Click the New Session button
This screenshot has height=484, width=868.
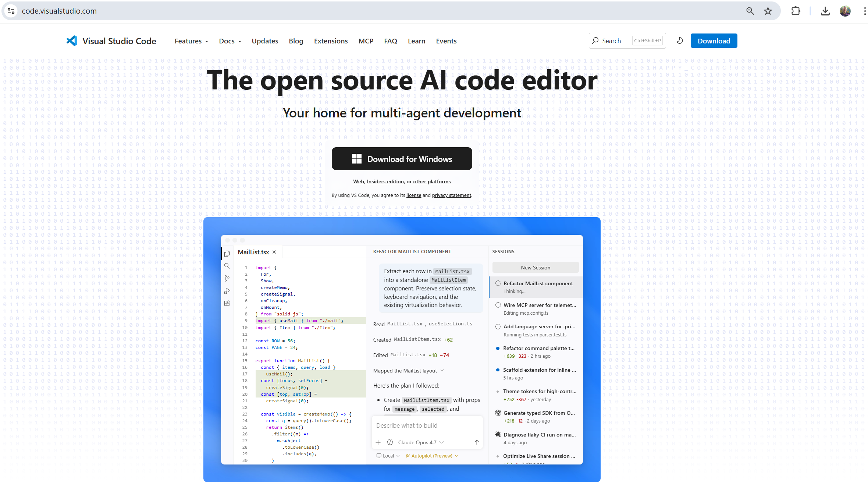pyautogui.click(x=536, y=268)
